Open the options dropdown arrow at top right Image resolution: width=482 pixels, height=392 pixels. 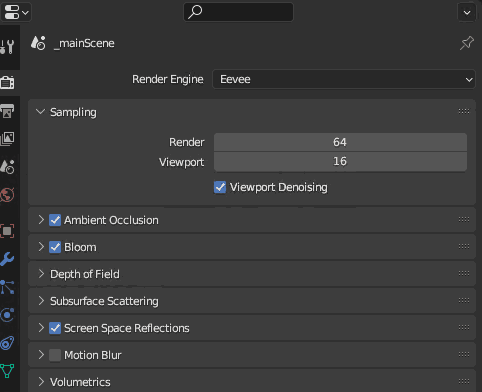(x=467, y=12)
